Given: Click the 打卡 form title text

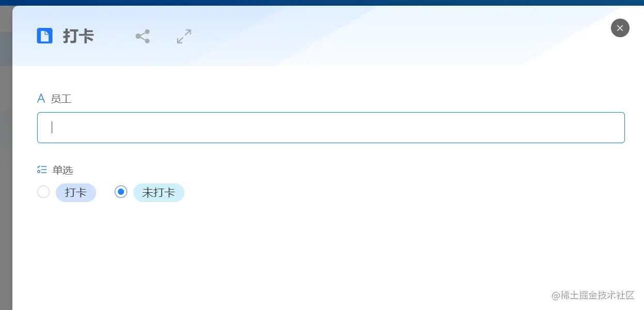Looking at the screenshot, I should [x=79, y=36].
